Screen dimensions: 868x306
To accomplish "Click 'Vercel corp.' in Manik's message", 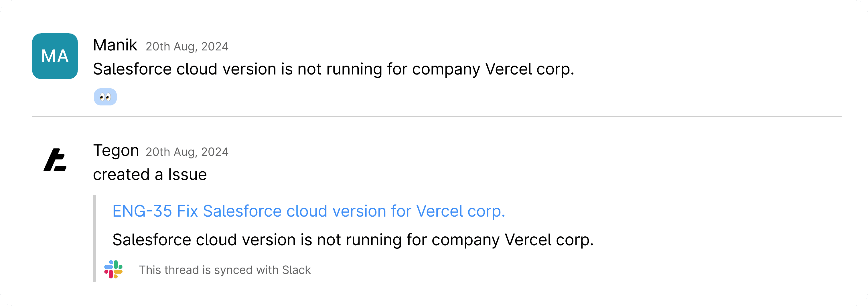I will coord(530,69).
